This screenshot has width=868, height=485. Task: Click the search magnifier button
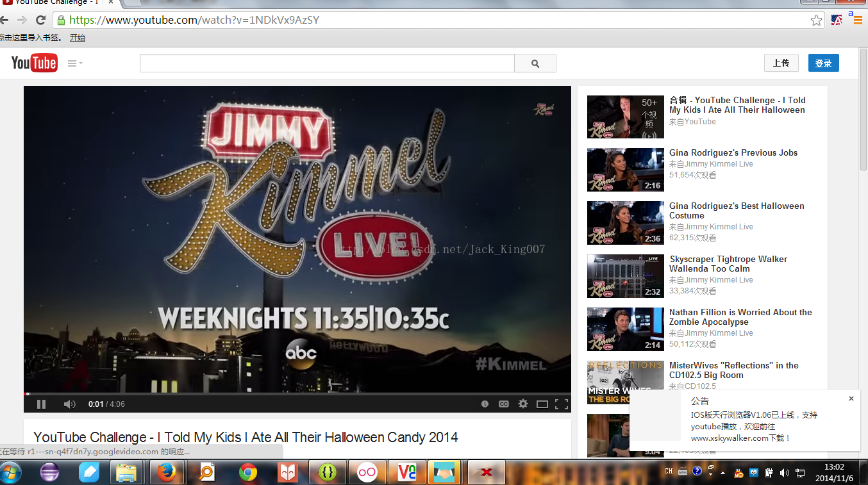click(x=535, y=63)
